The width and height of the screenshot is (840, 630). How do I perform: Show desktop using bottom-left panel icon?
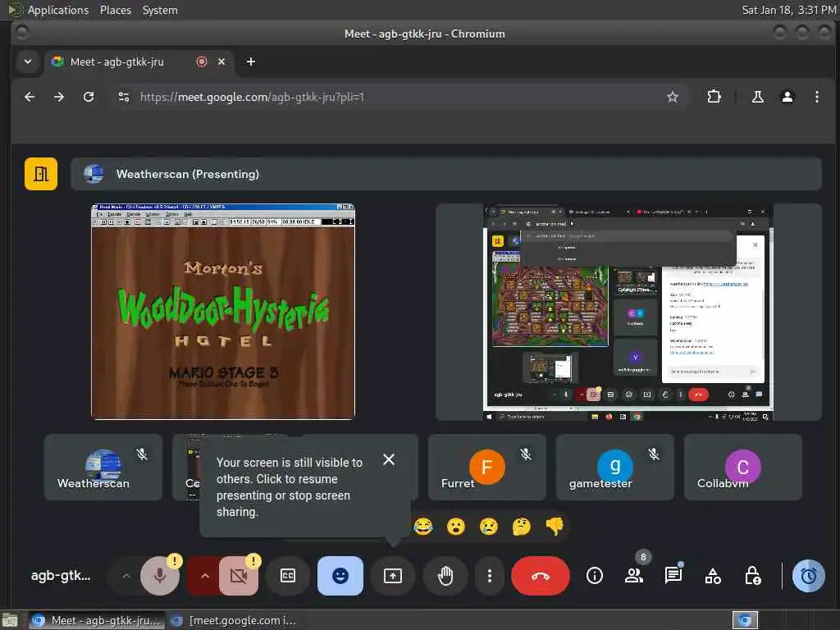(10, 621)
